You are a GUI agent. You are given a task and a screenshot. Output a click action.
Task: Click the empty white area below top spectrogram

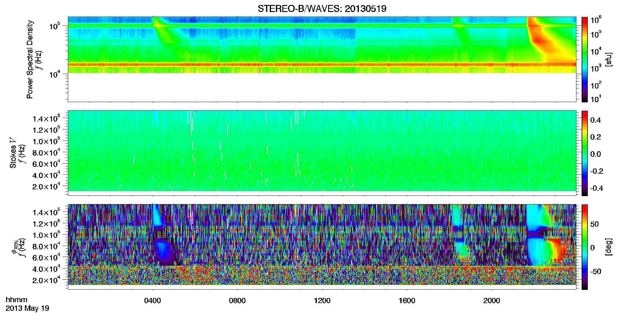322,87
